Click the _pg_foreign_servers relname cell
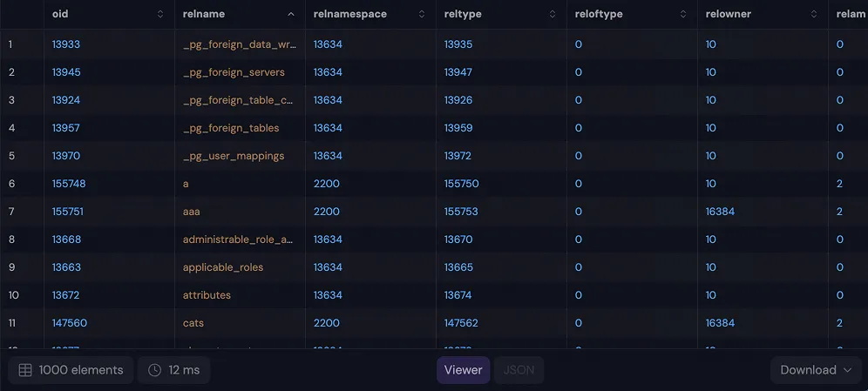The image size is (868, 391). 234,72
